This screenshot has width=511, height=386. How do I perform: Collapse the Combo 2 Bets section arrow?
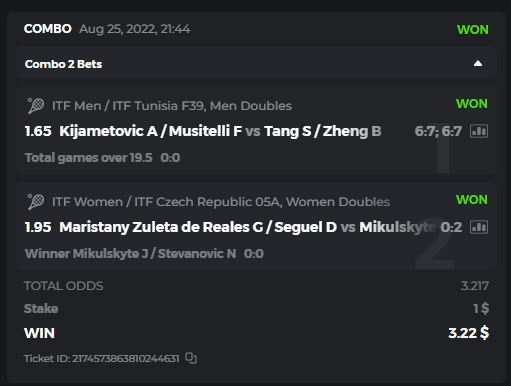pyautogui.click(x=478, y=64)
